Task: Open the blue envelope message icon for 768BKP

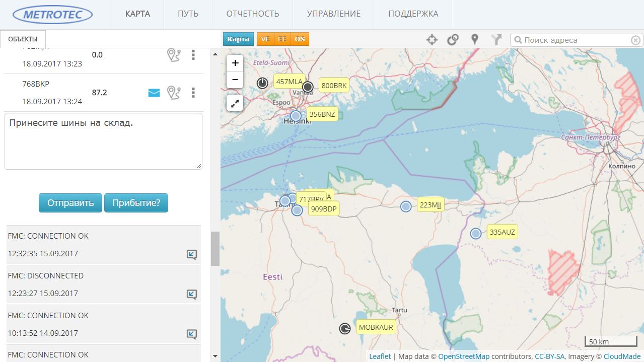Action: pos(154,93)
